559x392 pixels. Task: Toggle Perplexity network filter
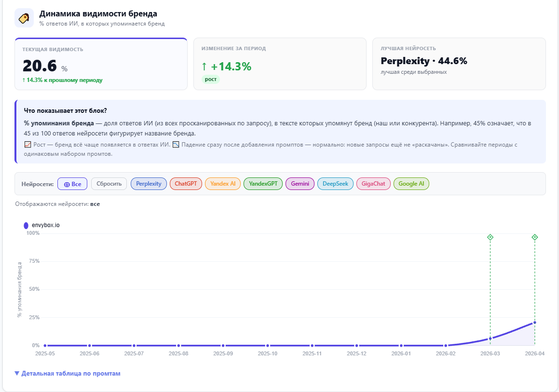pyautogui.click(x=149, y=184)
